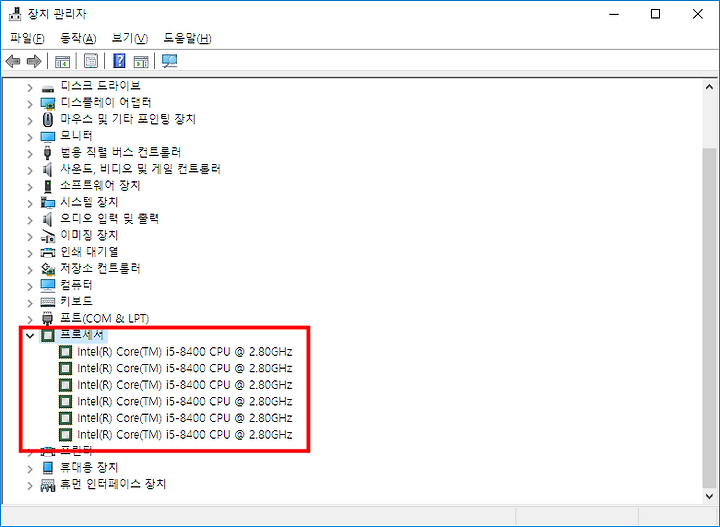Click the icon beside 시스템 장치
The width and height of the screenshot is (720, 527).
click(x=48, y=202)
